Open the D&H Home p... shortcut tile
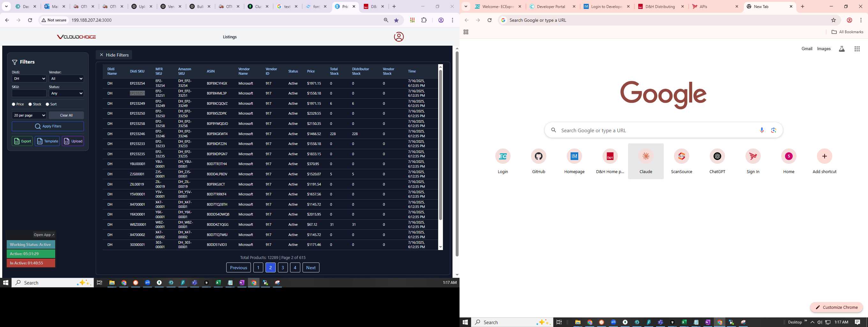This screenshot has height=327, width=868. [610, 161]
